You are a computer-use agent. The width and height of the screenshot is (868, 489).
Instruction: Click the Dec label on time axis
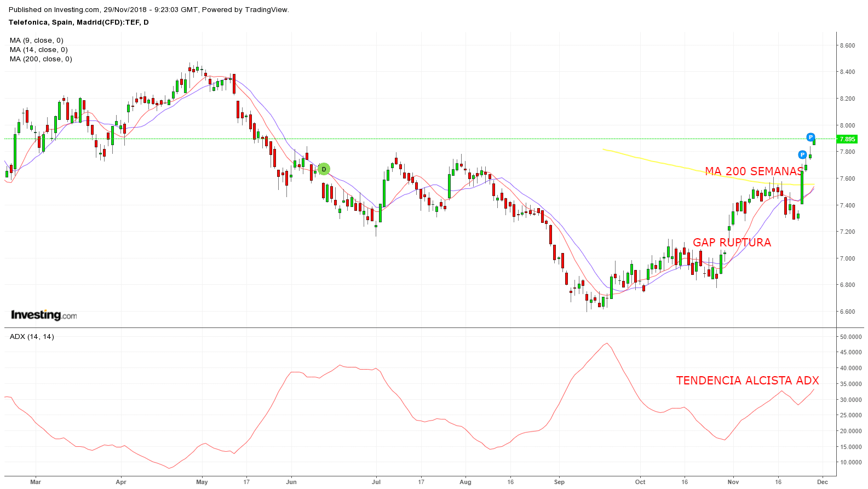823,482
